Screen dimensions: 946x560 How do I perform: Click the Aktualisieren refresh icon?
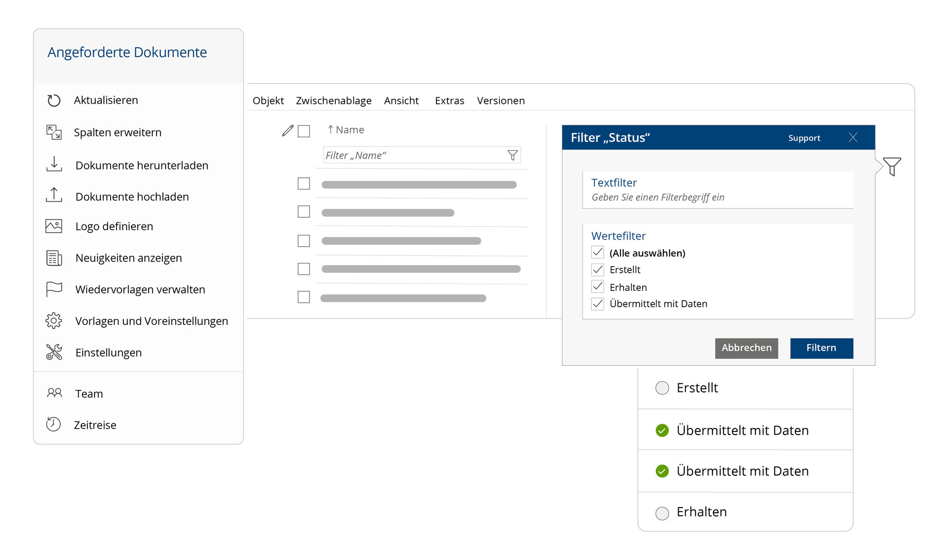tap(54, 100)
